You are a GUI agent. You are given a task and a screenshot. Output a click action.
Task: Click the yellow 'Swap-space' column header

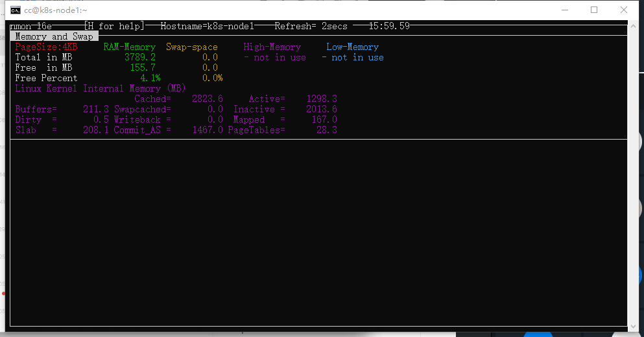tap(192, 47)
